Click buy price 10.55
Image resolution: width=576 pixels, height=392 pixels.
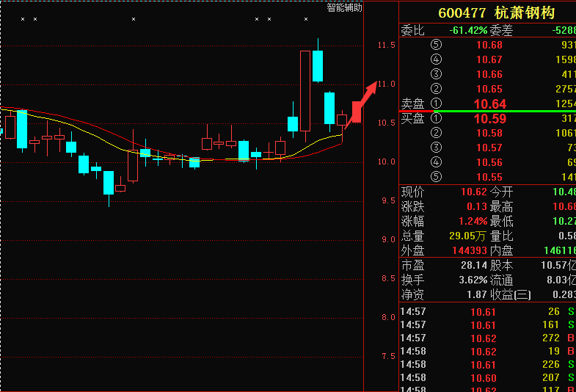point(489,178)
